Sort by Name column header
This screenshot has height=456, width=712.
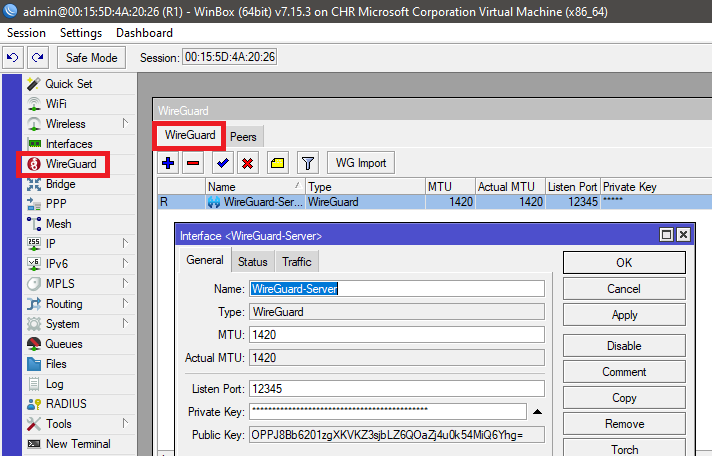point(255,187)
